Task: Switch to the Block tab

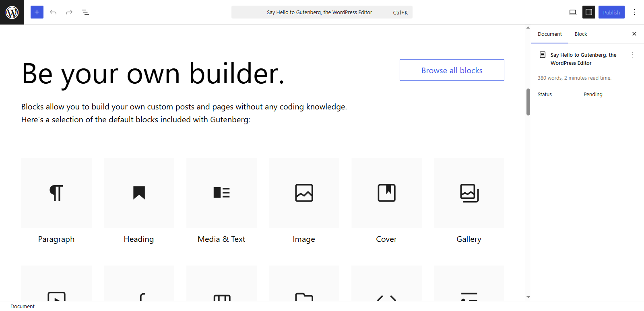Action: (581, 34)
